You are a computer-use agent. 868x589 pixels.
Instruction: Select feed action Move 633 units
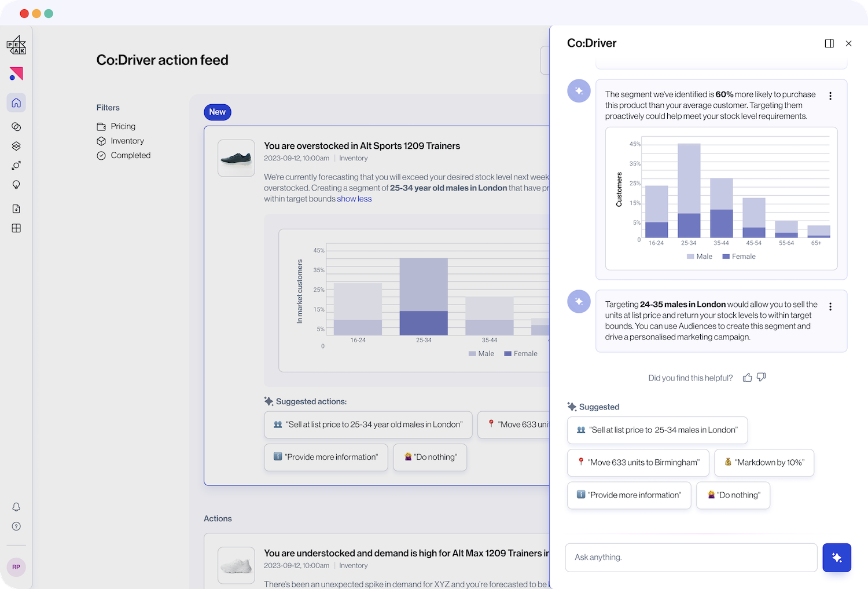click(x=514, y=425)
